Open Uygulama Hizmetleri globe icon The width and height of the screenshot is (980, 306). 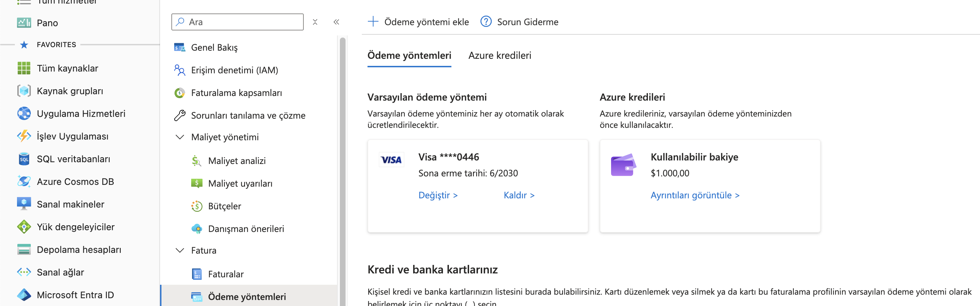click(24, 113)
